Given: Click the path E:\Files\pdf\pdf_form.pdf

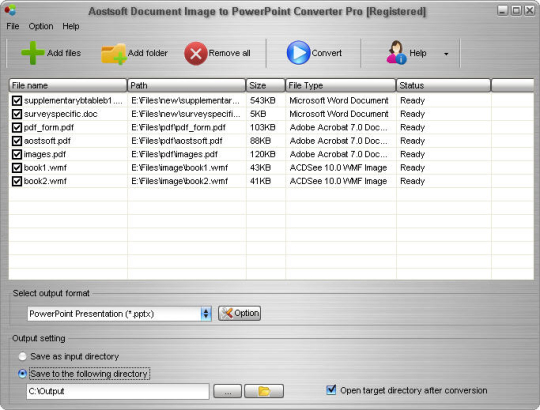Looking at the screenshot, I should (x=178, y=127).
